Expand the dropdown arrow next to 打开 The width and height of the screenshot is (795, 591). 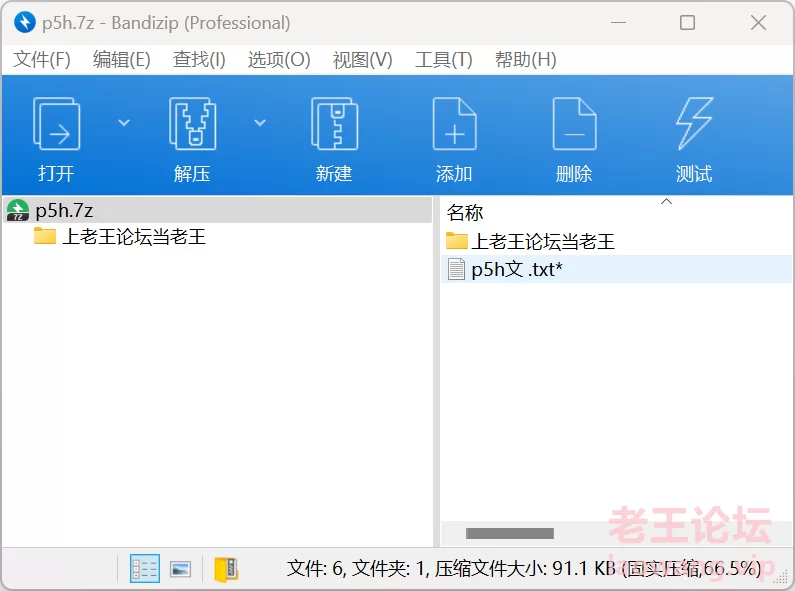[x=124, y=123]
